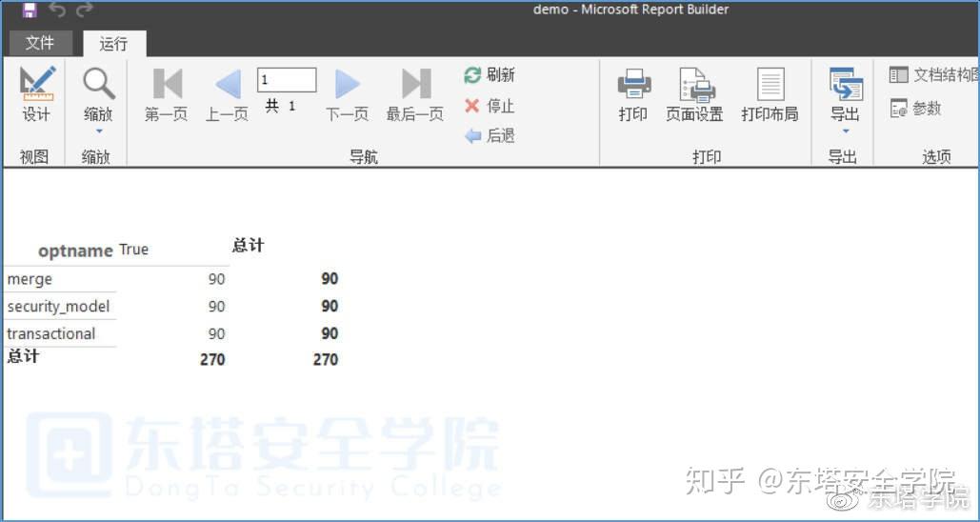Expand the 导出 dropdown arrow

(x=846, y=131)
